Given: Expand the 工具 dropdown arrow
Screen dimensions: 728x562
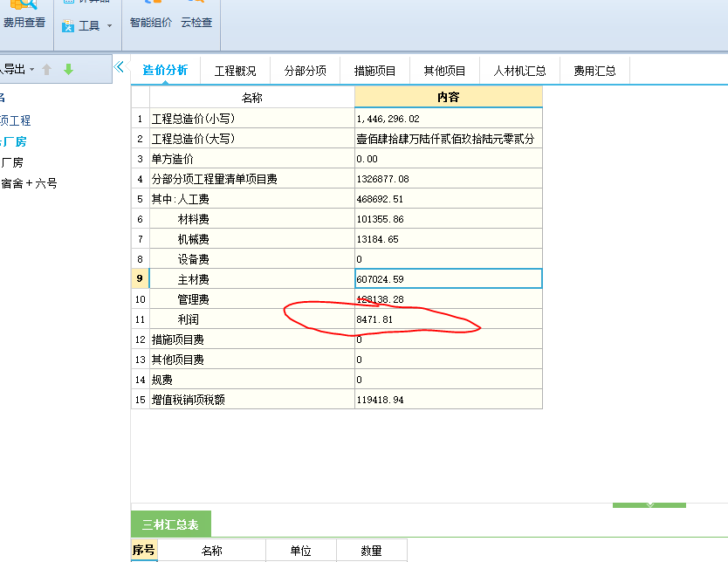Looking at the screenshot, I should pyautogui.click(x=110, y=26).
